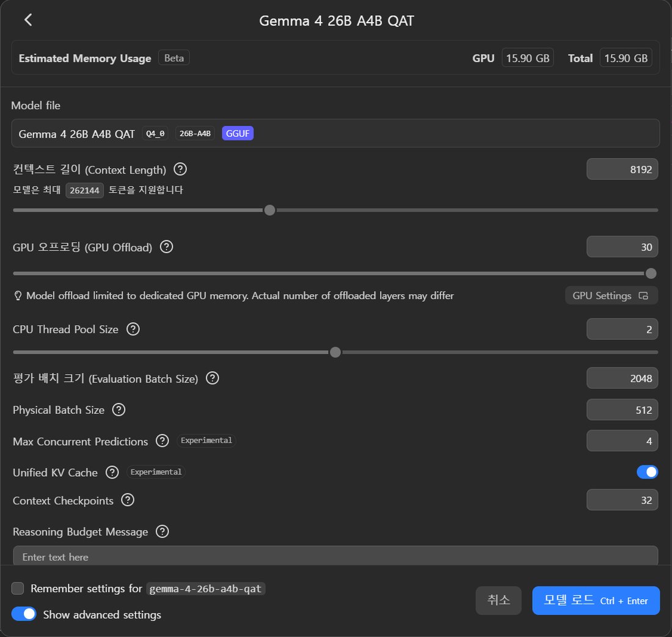Viewport: 672px width, 637px height.
Task: Click GPU memory value 15.90 GB
Action: [x=528, y=58]
